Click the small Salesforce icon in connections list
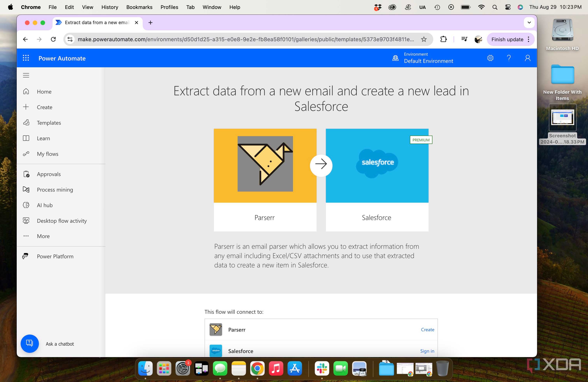Image resolution: width=588 pixels, height=382 pixels. [x=216, y=351]
